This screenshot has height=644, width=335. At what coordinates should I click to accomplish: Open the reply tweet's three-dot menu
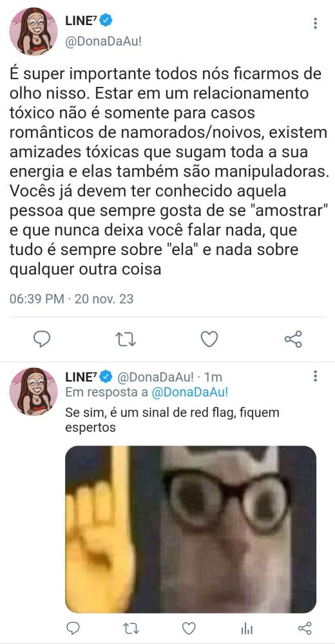315,376
